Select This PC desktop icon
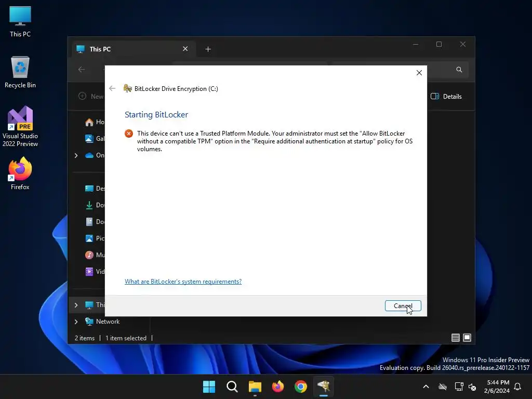The width and height of the screenshot is (532, 399). pyautogui.click(x=20, y=21)
